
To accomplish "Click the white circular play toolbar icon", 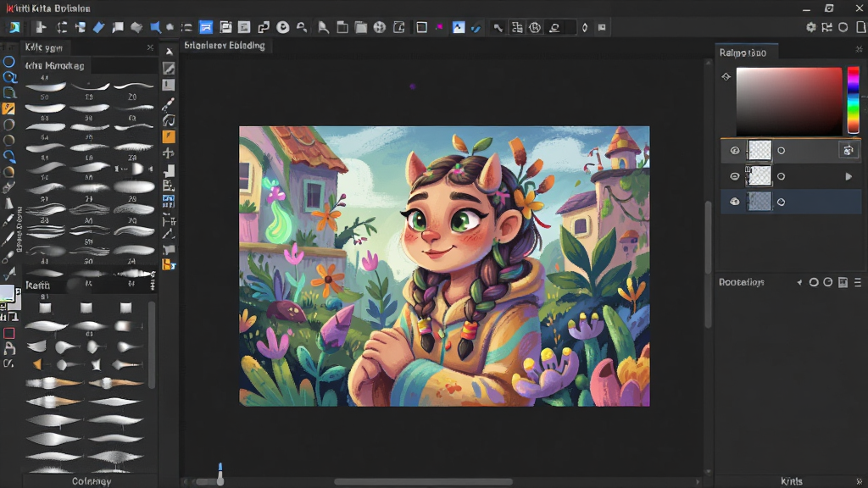I will pos(283,27).
